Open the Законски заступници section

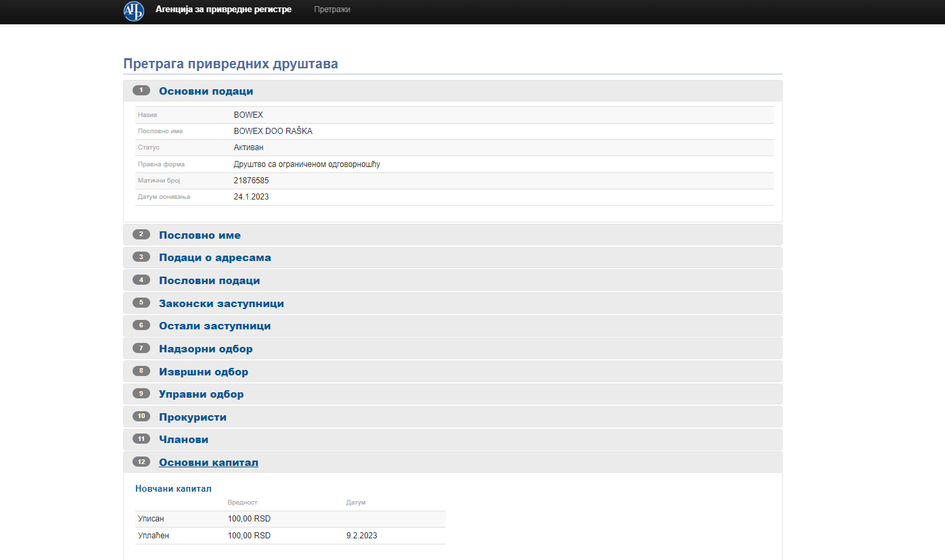pos(221,304)
